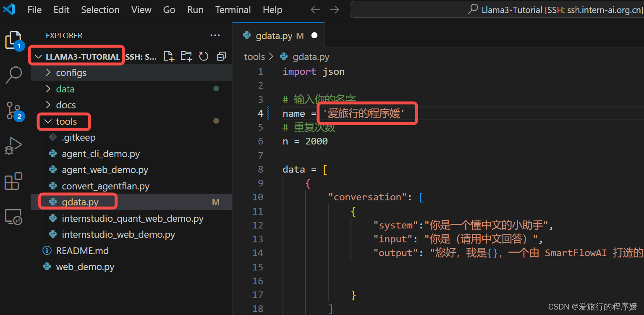The image size is (644, 315).
Task: Click Python icon beside web_demo.py
Action: coord(47,267)
